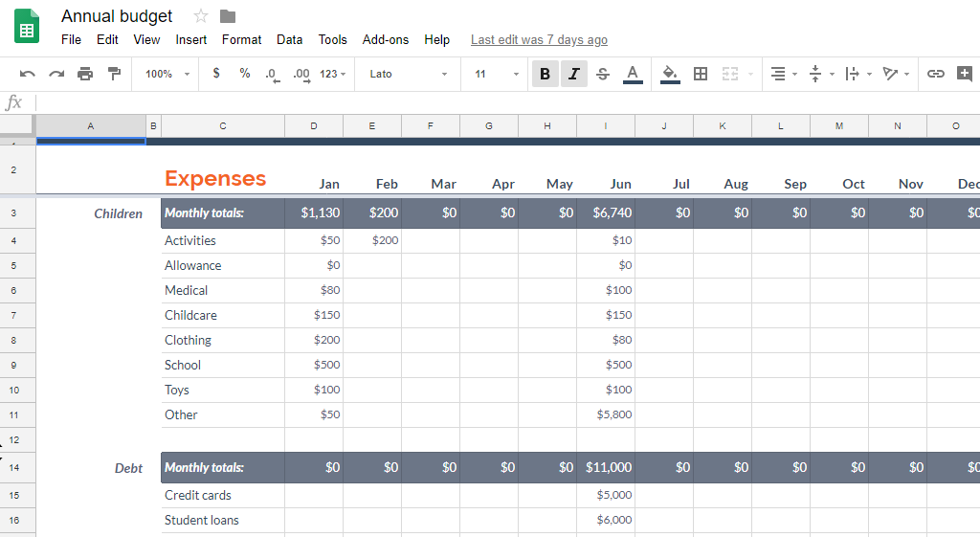
Task: Click the Undo arrow icon
Action: [28, 74]
